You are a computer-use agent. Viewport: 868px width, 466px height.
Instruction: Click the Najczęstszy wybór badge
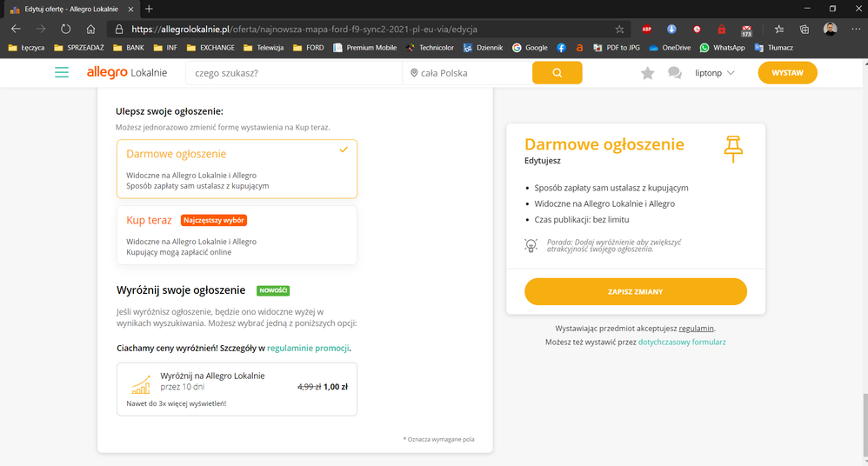click(x=214, y=220)
